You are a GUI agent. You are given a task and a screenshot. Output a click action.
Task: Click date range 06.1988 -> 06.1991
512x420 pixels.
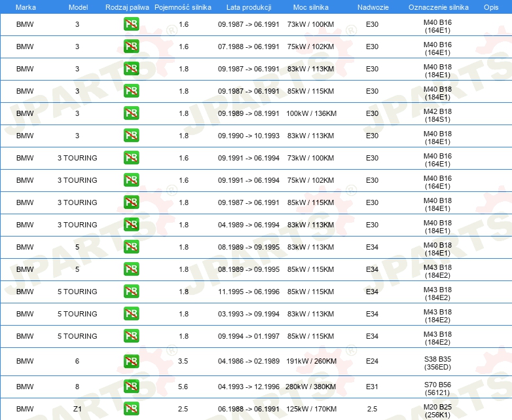249,409
